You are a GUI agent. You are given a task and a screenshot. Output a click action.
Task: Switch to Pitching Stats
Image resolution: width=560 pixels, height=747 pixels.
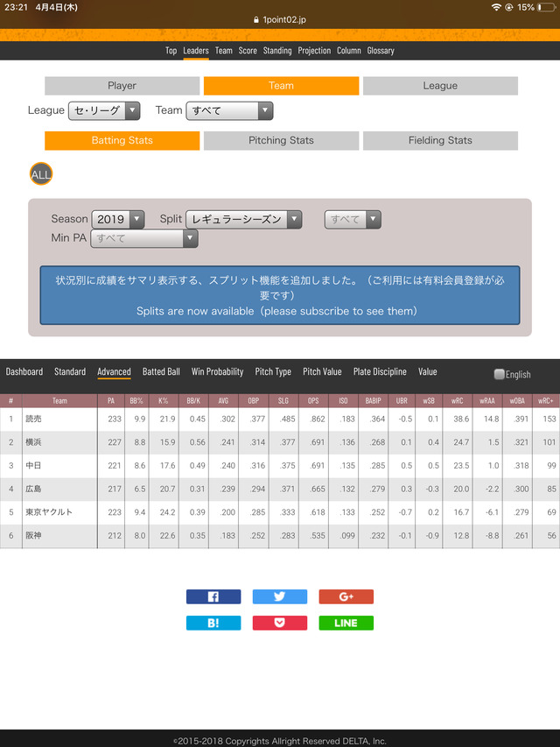click(281, 140)
